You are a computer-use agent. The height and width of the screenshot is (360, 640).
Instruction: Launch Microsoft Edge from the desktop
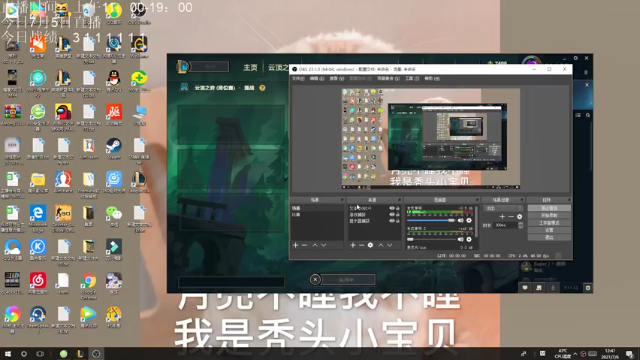pos(38,213)
